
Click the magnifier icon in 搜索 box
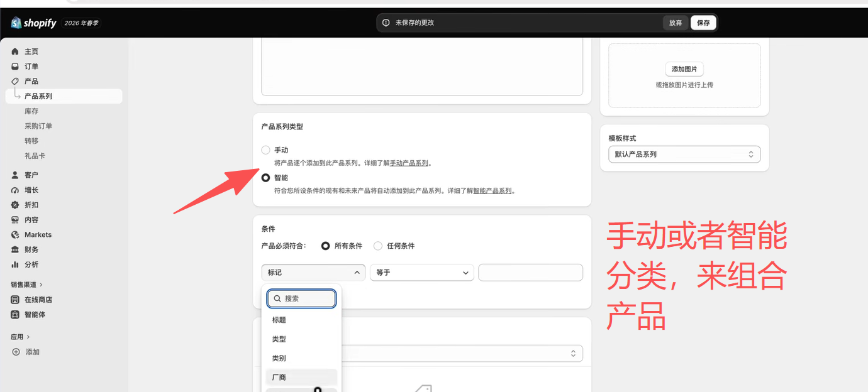(x=277, y=299)
